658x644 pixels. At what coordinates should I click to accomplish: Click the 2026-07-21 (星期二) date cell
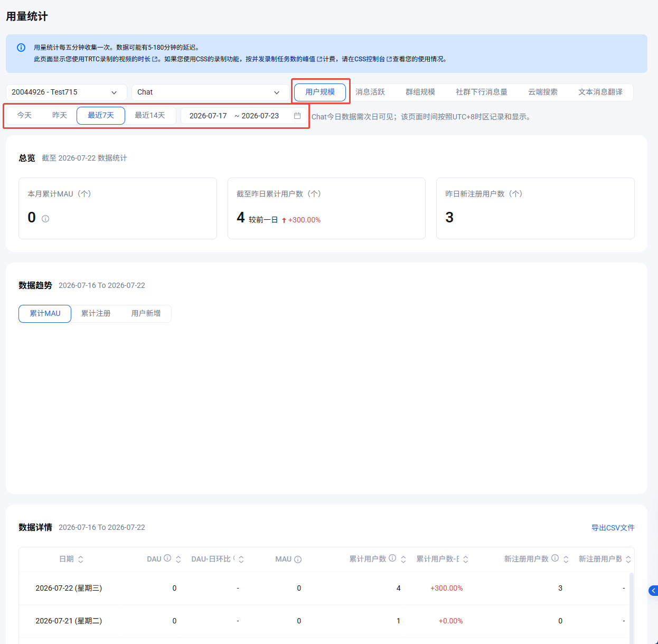(x=69, y=621)
